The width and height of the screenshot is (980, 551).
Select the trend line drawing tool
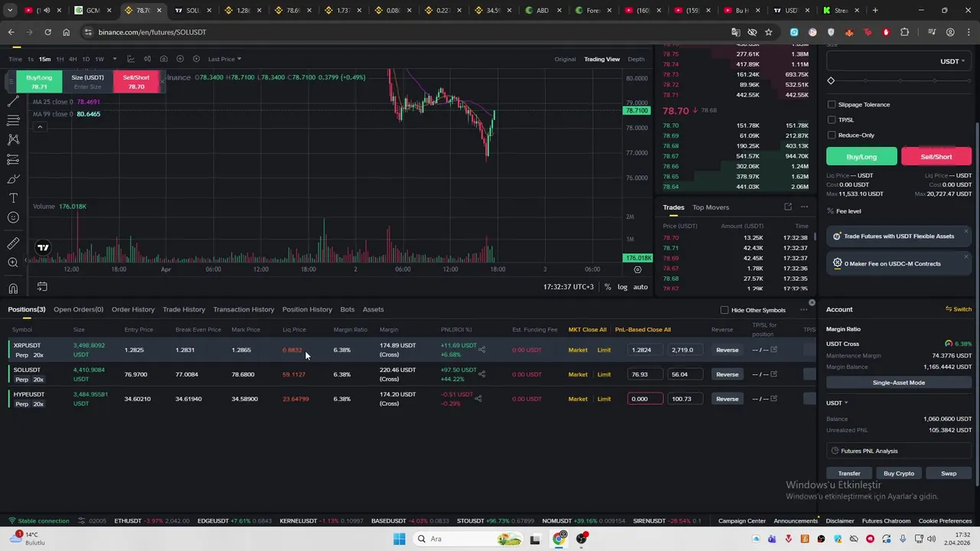click(x=13, y=101)
